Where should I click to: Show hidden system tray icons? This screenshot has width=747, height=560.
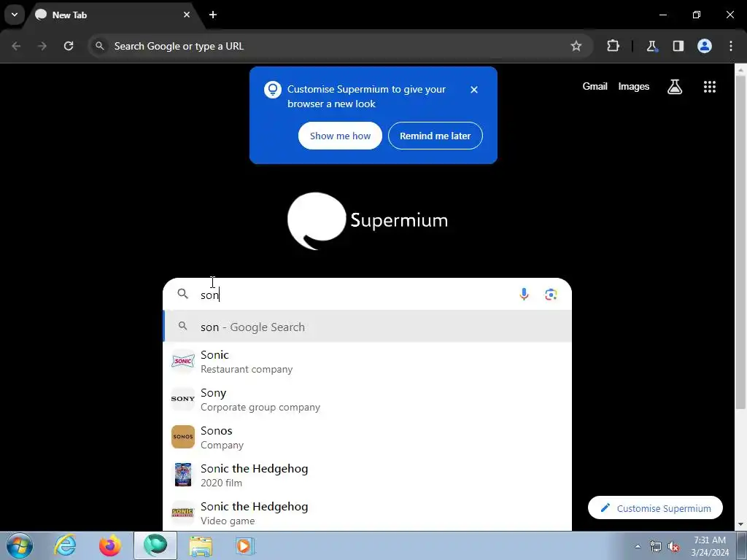(638, 546)
